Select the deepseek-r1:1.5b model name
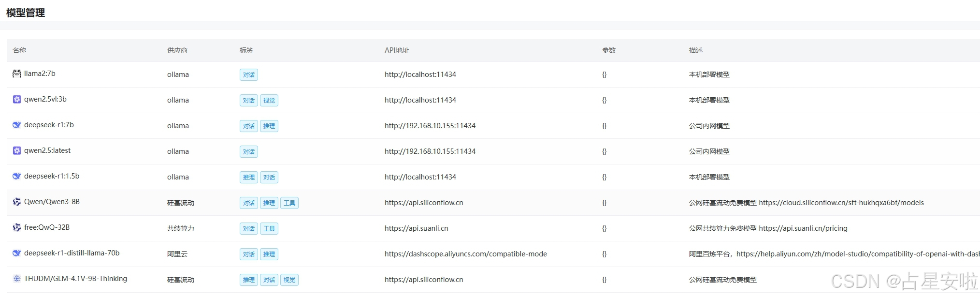The height and width of the screenshot is (298, 980). (52, 176)
